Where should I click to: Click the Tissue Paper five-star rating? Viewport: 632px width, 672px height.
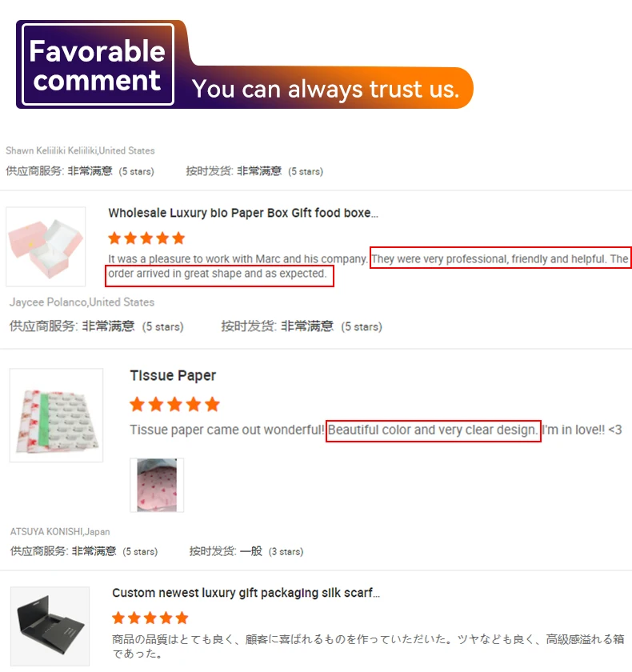175,404
